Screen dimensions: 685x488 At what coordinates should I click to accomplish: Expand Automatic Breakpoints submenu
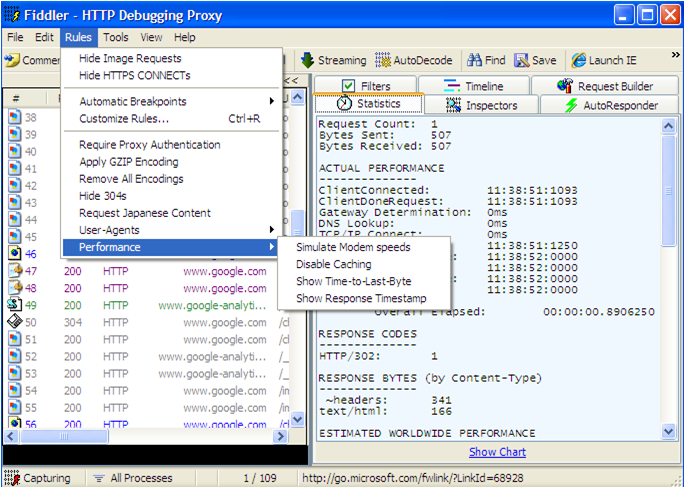click(x=170, y=101)
